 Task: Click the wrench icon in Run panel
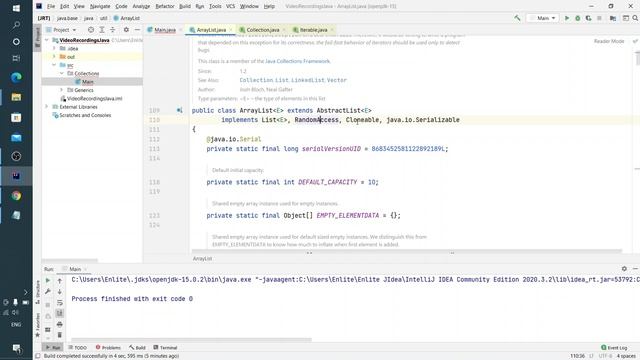coord(48,292)
